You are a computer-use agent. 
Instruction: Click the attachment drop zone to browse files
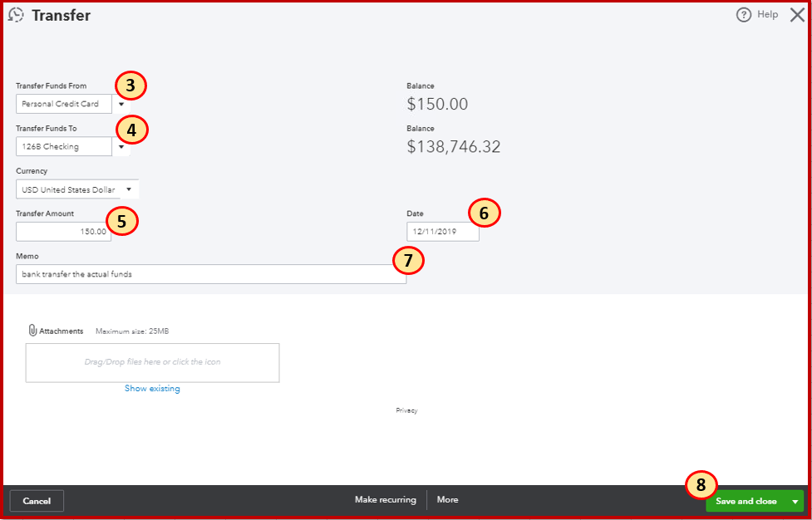(x=152, y=362)
